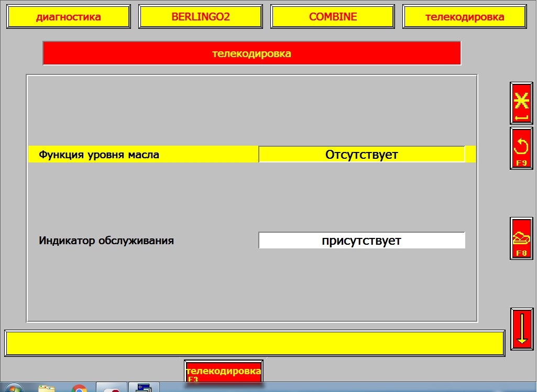Click the down arrow scroll button

(522, 329)
